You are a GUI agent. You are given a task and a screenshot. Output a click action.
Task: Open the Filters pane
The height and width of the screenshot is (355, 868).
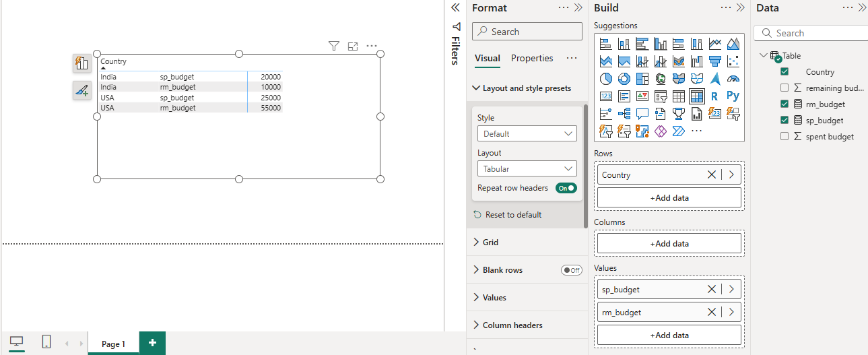pyautogui.click(x=456, y=45)
